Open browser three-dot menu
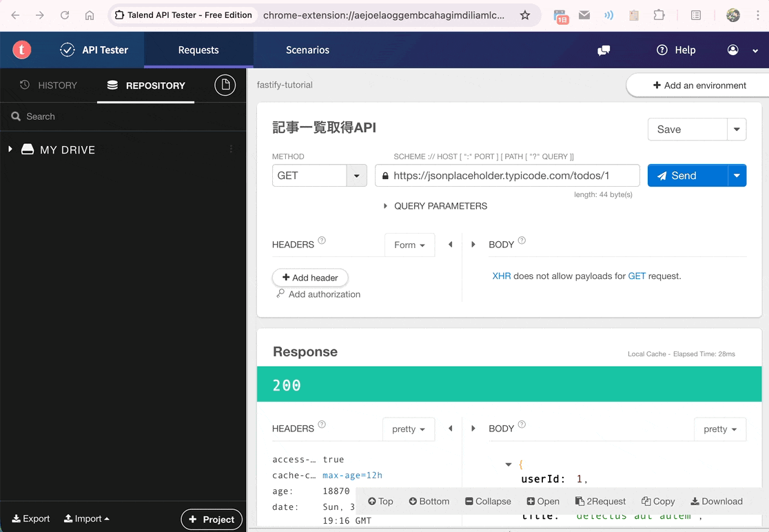 pos(758,15)
